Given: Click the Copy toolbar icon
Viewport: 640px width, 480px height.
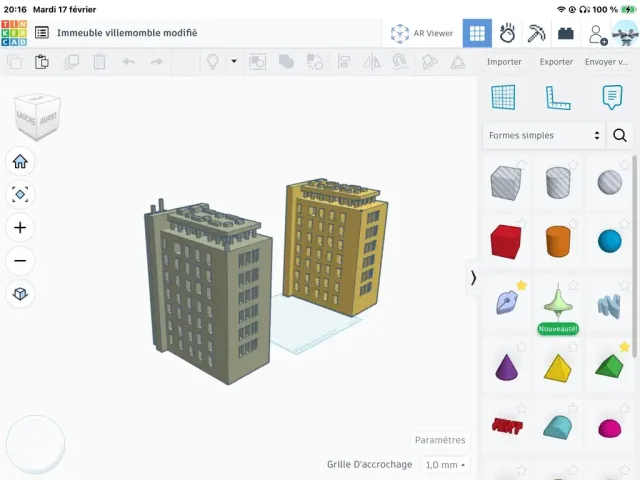Looking at the screenshot, I should coord(15,62).
